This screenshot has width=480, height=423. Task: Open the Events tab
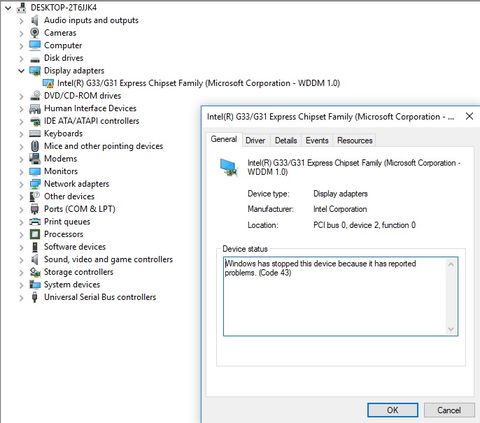point(317,141)
